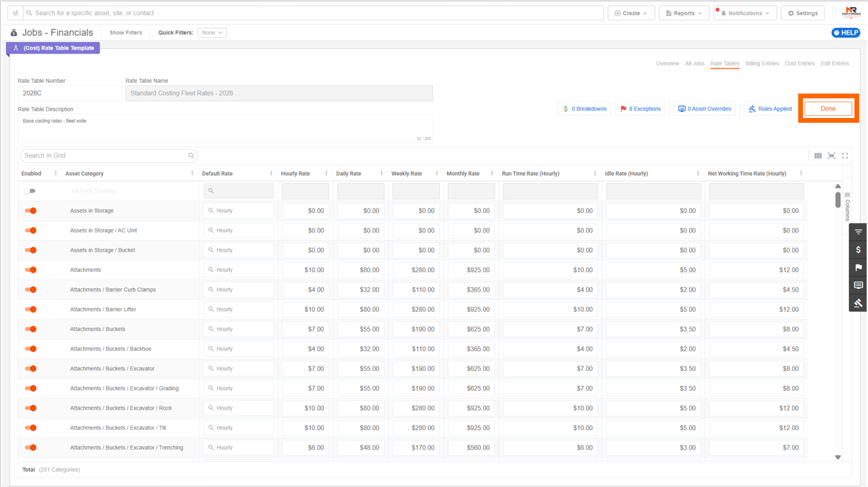Enable the 3rd Party Trucking category toggle
Viewport: 868px width, 487px height.
30,191
